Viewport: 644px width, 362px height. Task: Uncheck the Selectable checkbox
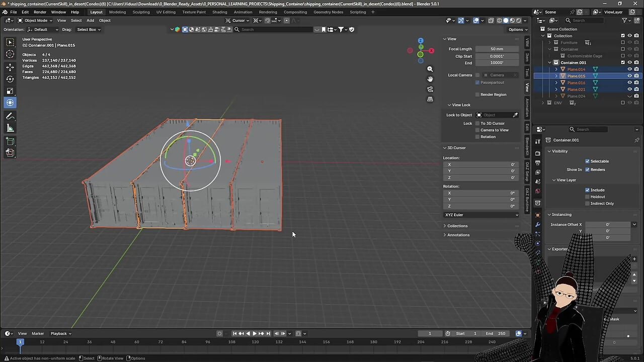[587, 161]
